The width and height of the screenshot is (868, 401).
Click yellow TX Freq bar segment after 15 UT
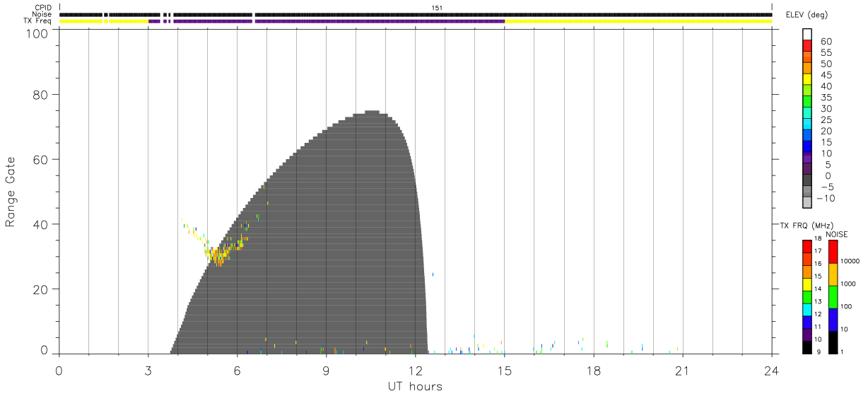(638, 21)
